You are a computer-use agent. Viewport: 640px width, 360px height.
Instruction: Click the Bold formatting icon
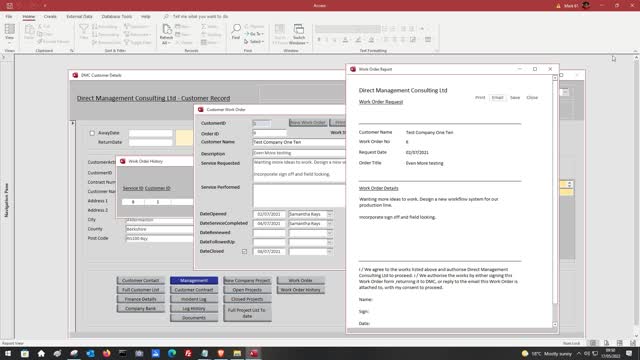(319, 40)
